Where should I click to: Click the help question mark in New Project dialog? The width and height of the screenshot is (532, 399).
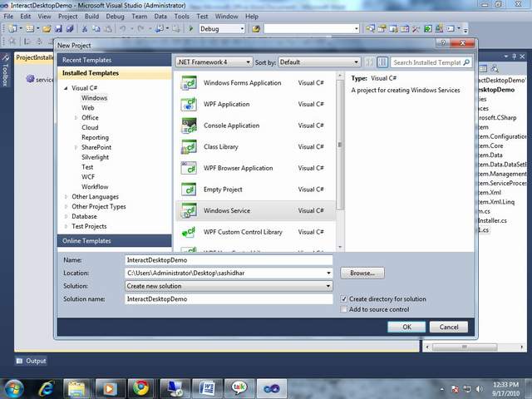pyautogui.click(x=443, y=42)
